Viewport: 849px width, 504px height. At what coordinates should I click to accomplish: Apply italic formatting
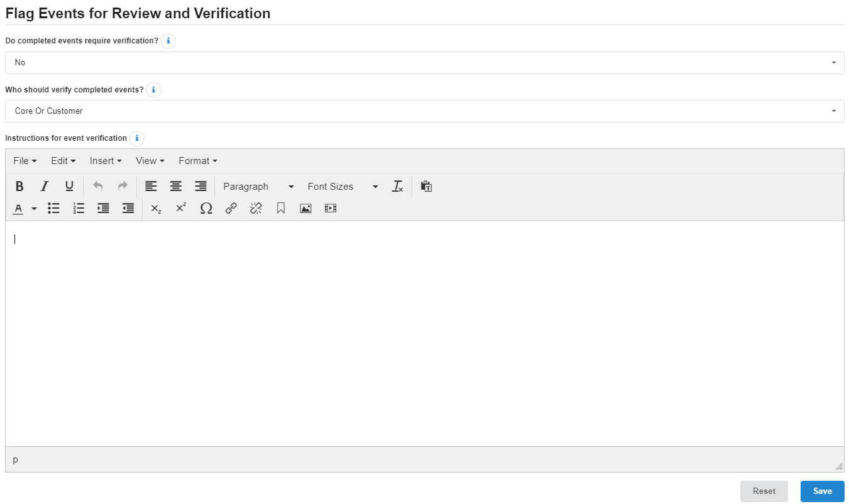(x=45, y=187)
